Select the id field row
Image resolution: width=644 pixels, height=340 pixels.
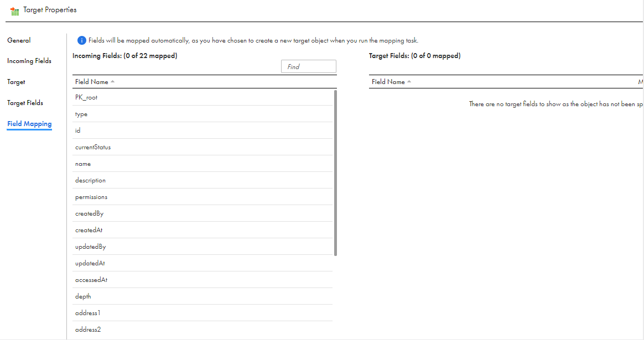tap(202, 130)
